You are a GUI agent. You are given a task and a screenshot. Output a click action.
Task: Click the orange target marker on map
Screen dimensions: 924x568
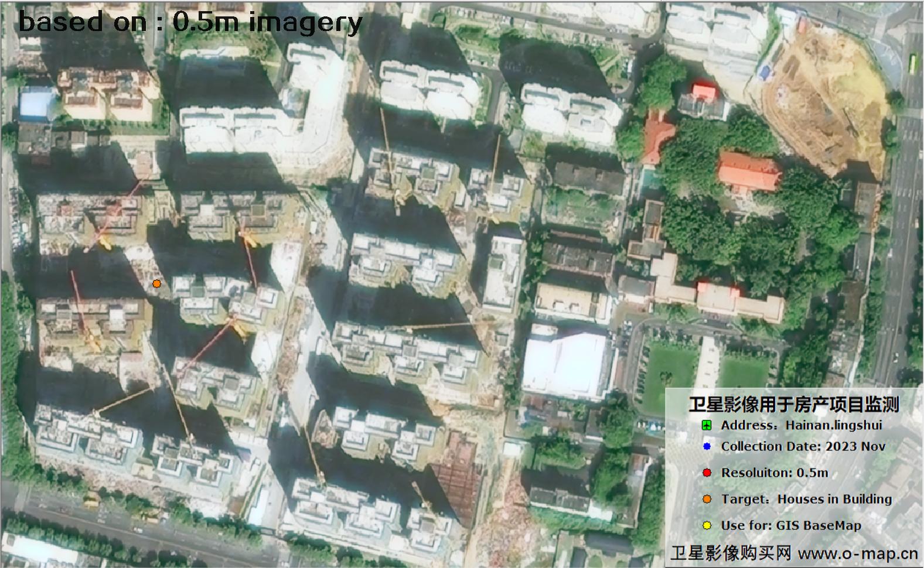point(156,284)
